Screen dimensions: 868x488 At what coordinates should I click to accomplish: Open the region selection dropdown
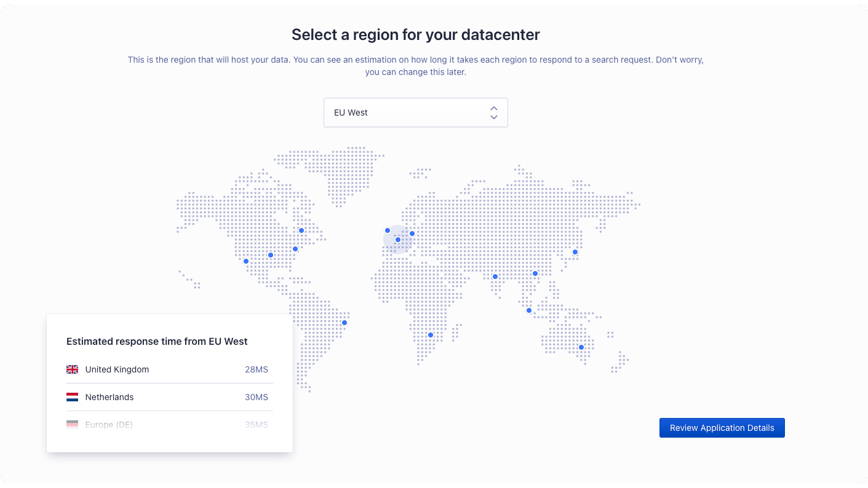[x=416, y=112]
